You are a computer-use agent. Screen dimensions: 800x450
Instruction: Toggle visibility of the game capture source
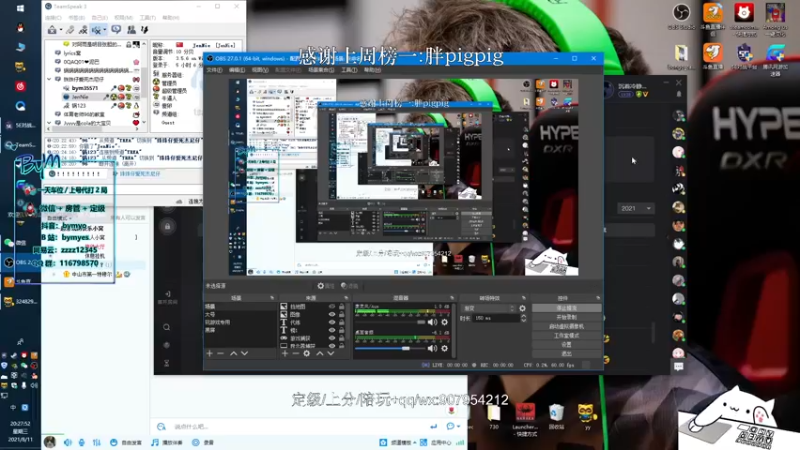pos(332,338)
